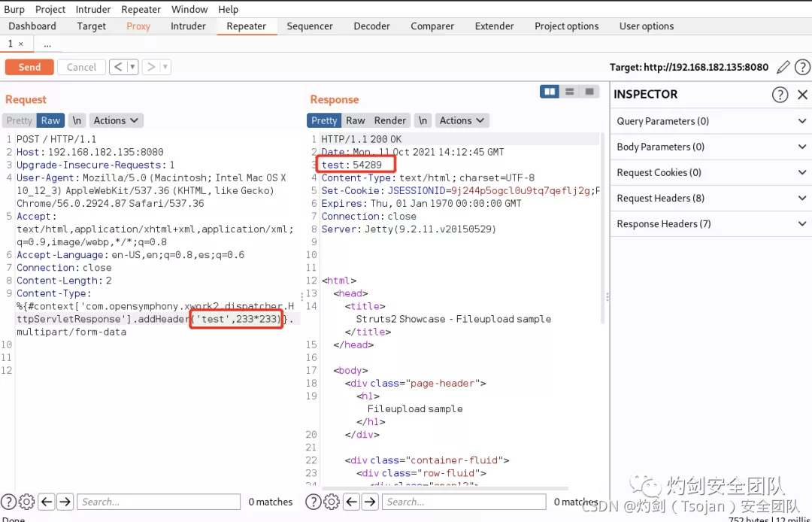Open the Burp menu
The image size is (812, 522).
[x=14, y=9]
